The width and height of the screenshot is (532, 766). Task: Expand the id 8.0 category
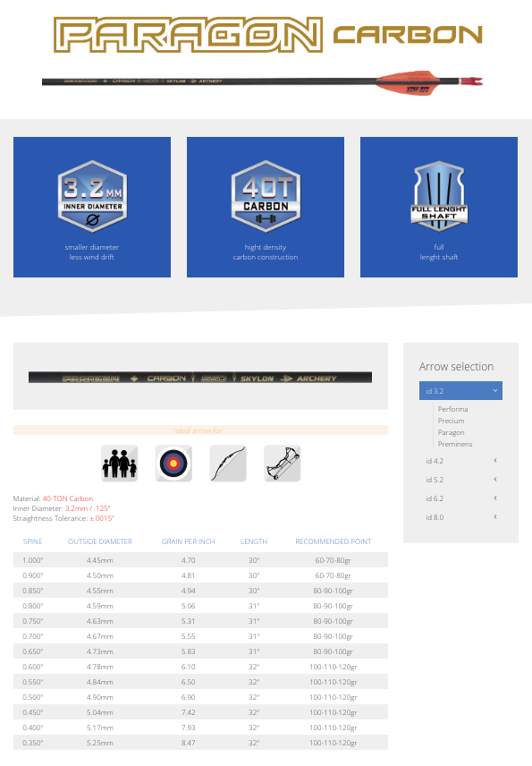click(x=460, y=517)
